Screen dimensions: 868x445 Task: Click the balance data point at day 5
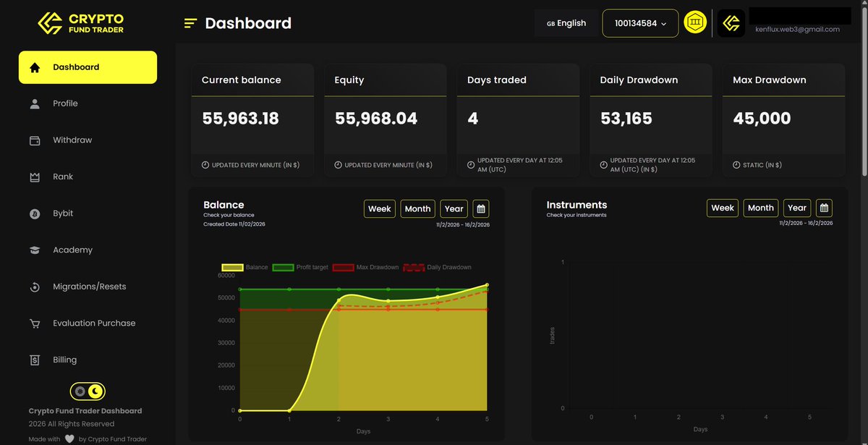(487, 285)
